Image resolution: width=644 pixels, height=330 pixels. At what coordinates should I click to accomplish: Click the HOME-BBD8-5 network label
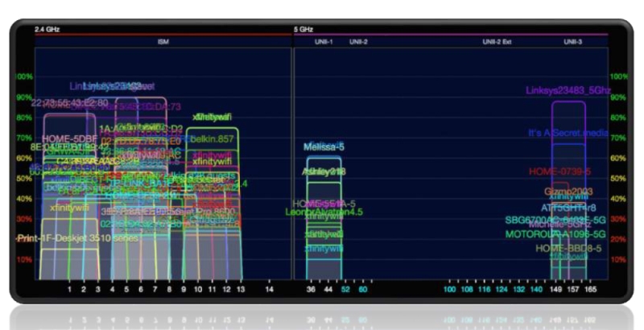point(568,249)
